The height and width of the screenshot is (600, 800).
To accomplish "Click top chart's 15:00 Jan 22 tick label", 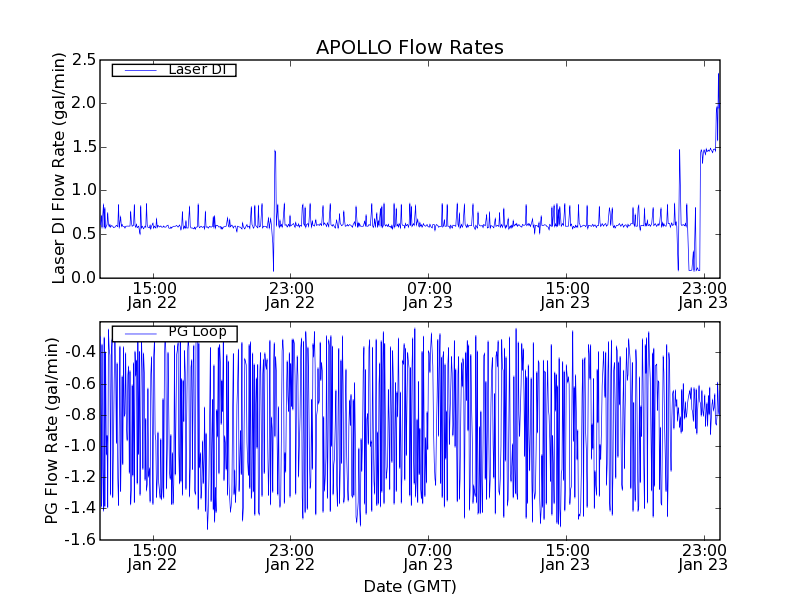I will coord(152,295).
